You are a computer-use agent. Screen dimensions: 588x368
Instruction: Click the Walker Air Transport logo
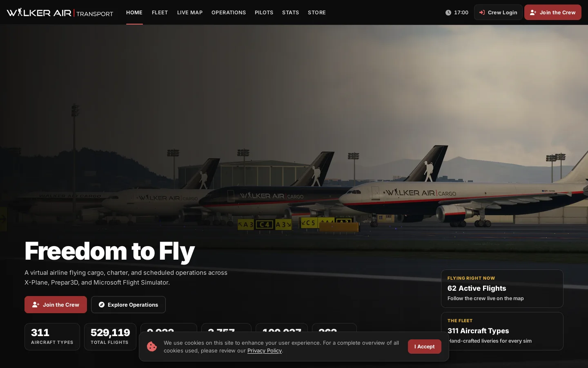click(60, 13)
